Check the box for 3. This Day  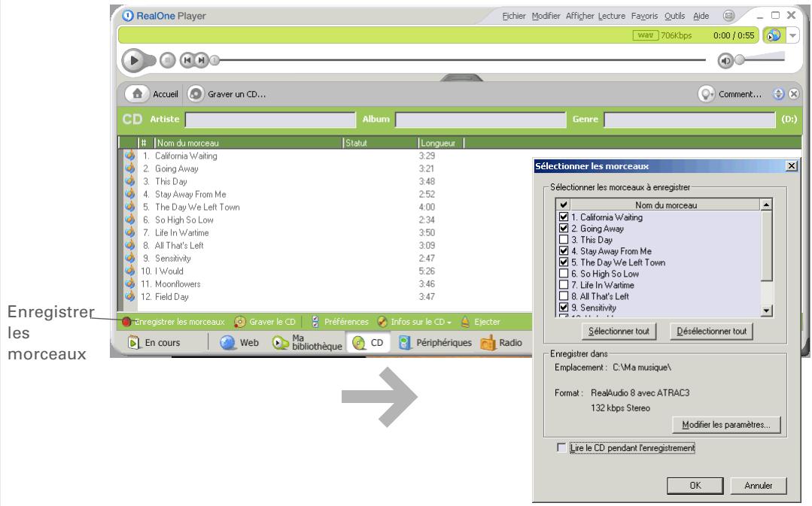click(x=561, y=239)
